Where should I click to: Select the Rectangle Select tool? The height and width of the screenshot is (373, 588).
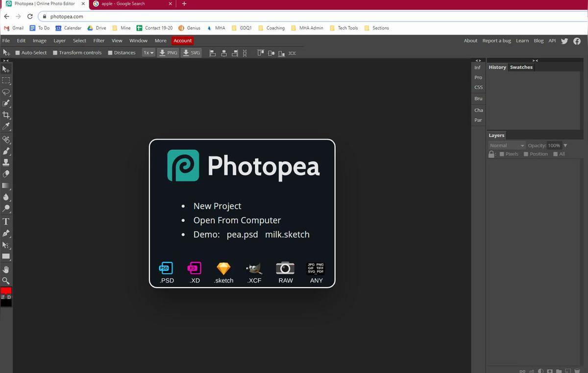pyautogui.click(x=6, y=81)
